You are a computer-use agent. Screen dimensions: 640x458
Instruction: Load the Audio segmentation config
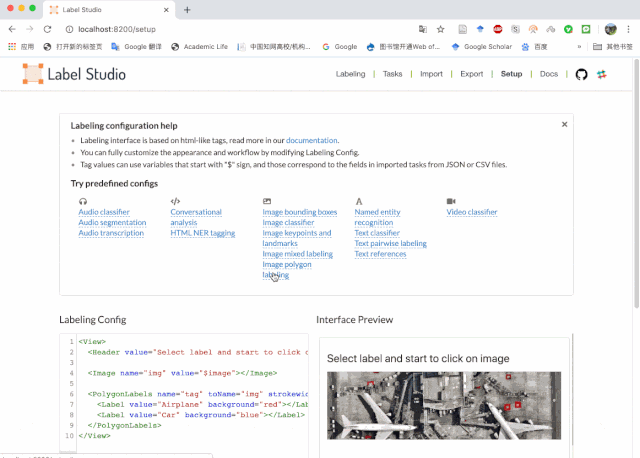click(112, 222)
